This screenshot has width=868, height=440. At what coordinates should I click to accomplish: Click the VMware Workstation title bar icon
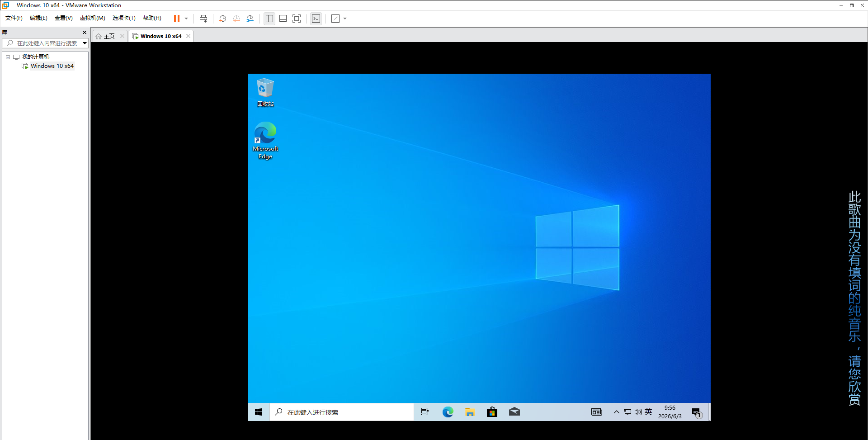(5, 5)
